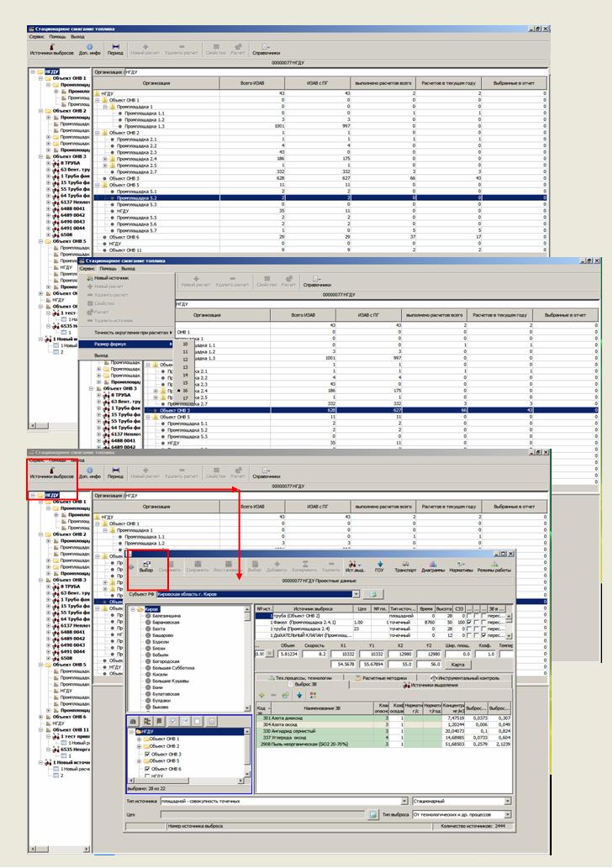Expand the Тип источника combo box
This screenshot has width=613, height=868.
point(405,802)
